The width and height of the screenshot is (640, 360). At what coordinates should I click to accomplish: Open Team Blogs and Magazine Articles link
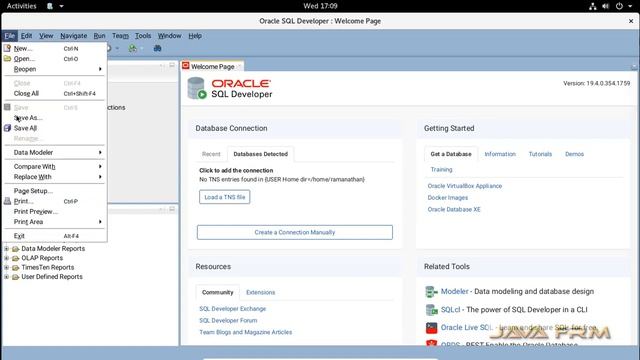pyautogui.click(x=246, y=332)
